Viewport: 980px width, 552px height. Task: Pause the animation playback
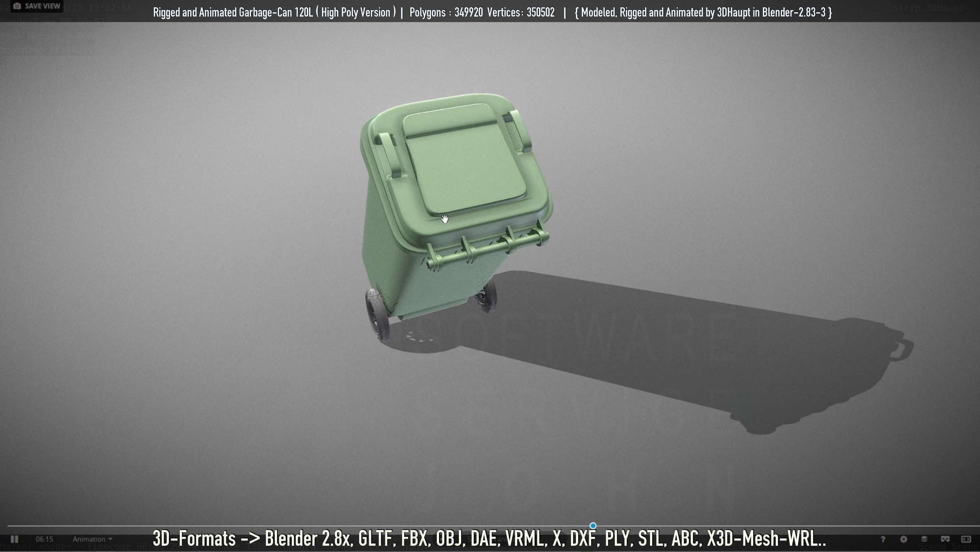click(14, 539)
